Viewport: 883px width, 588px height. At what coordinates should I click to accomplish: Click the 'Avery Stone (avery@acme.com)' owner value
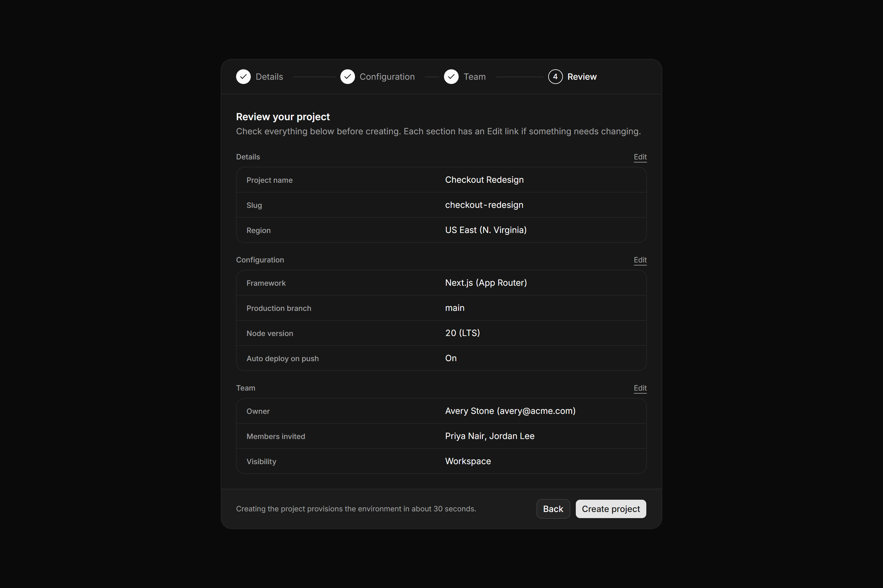pyautogui.click(x=510, y=411)
